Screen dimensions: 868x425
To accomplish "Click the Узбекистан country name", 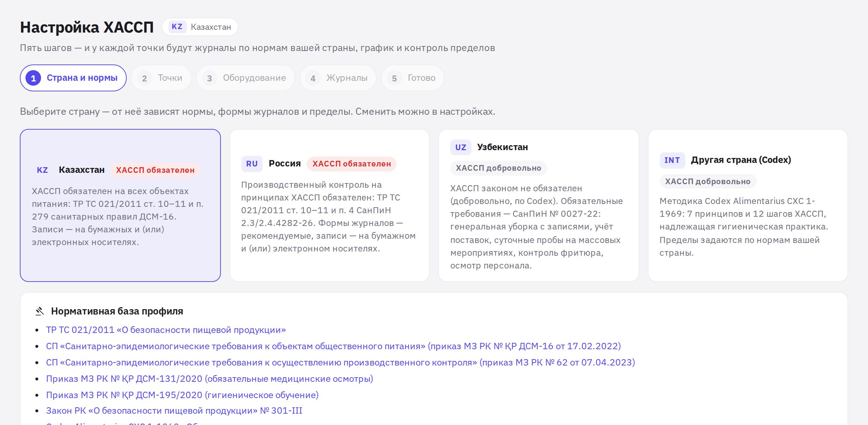I will tap(503, 147).
